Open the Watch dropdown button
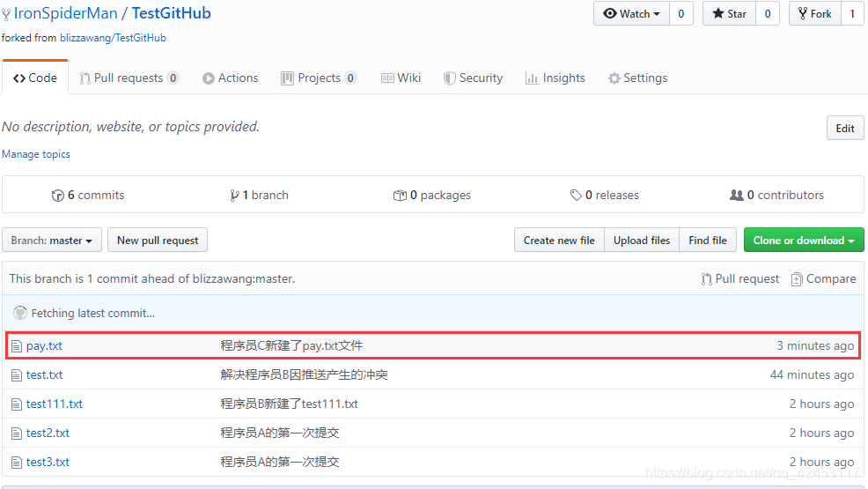 coord(631,14)
